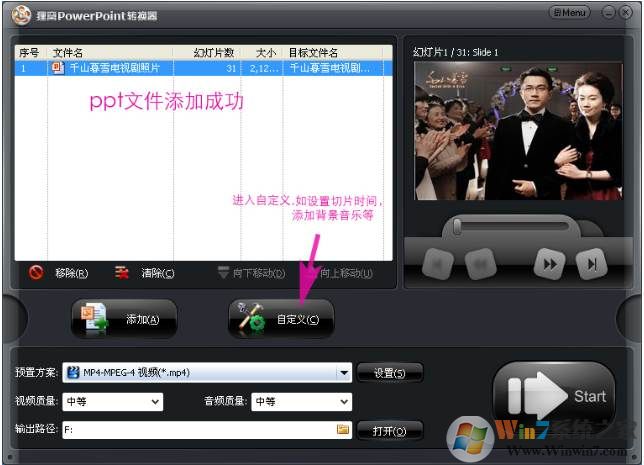Click the rewind playback button
Screen dimensions: 644x465
[x=481, y=264]
